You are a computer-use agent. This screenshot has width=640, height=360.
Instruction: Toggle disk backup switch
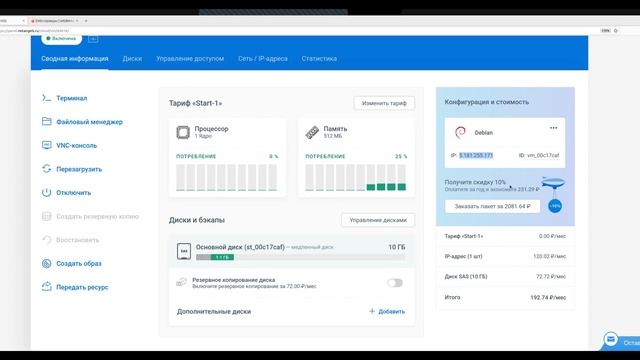tap(395, 283)
